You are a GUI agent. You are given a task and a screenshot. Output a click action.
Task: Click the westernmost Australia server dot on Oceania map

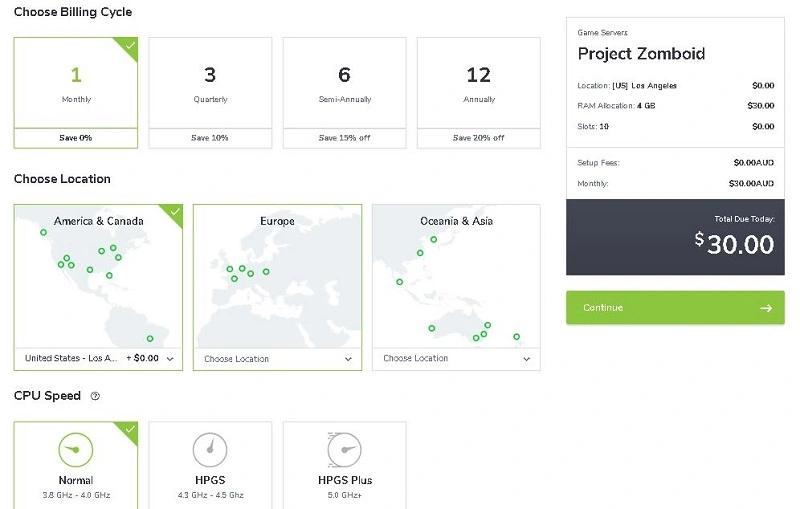pyautogui.click(x=432, y=328)
